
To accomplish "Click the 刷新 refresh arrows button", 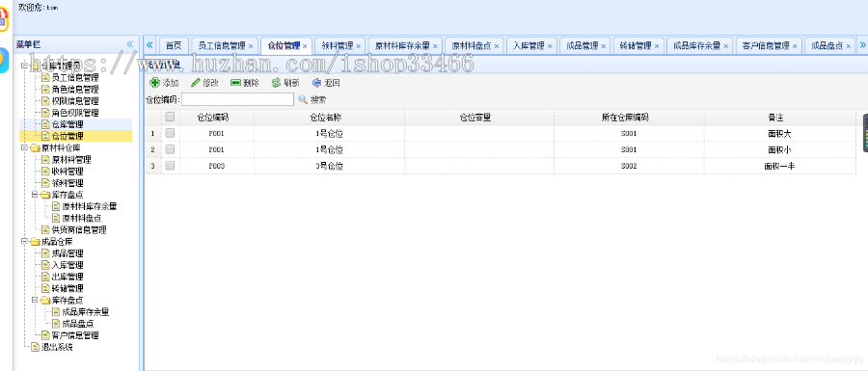I will click(285, 83).
